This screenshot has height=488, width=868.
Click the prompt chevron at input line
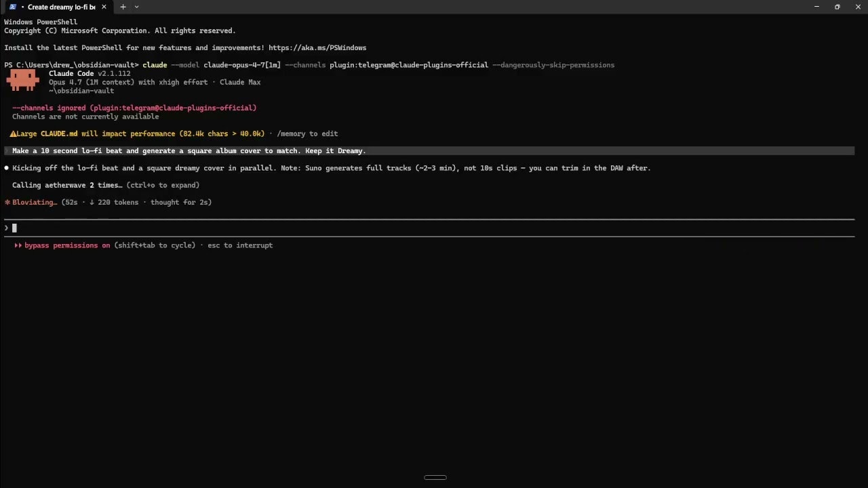6,228
